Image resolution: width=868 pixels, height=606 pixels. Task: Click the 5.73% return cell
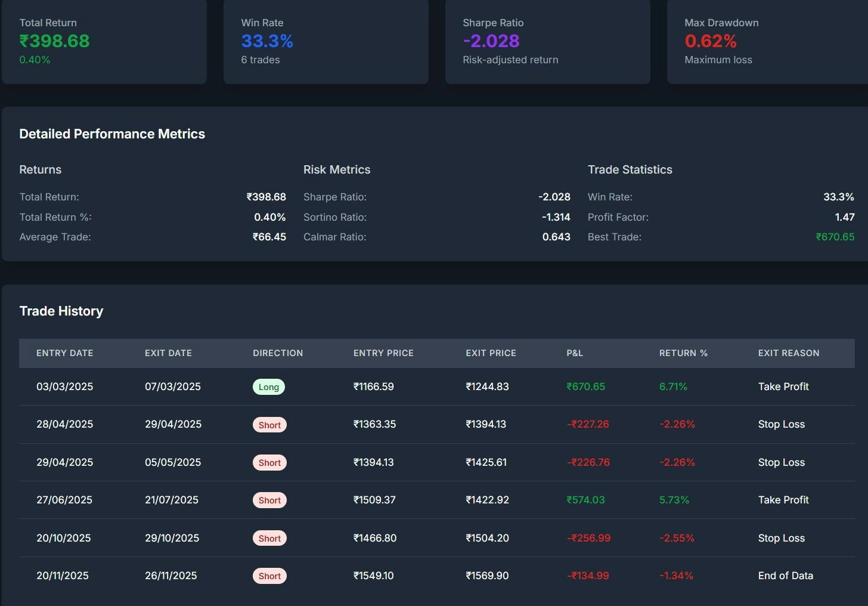674,500
